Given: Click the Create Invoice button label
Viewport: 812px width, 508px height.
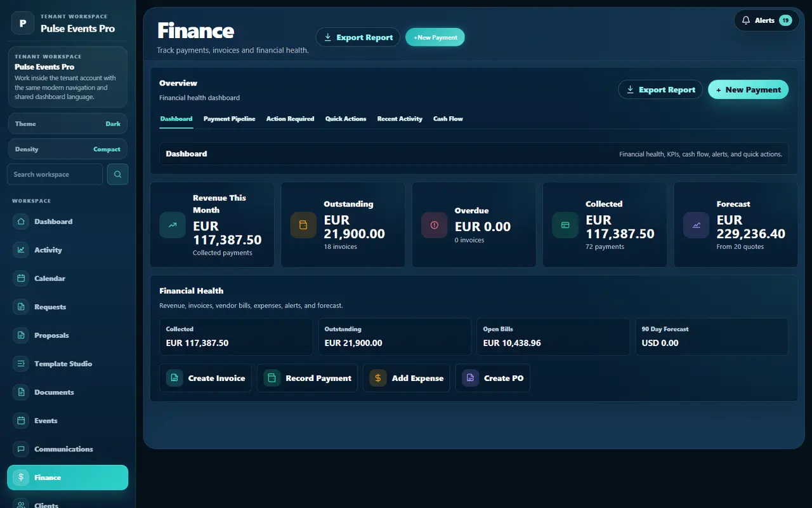Looking at the screenshot, I should click(216, 378).
